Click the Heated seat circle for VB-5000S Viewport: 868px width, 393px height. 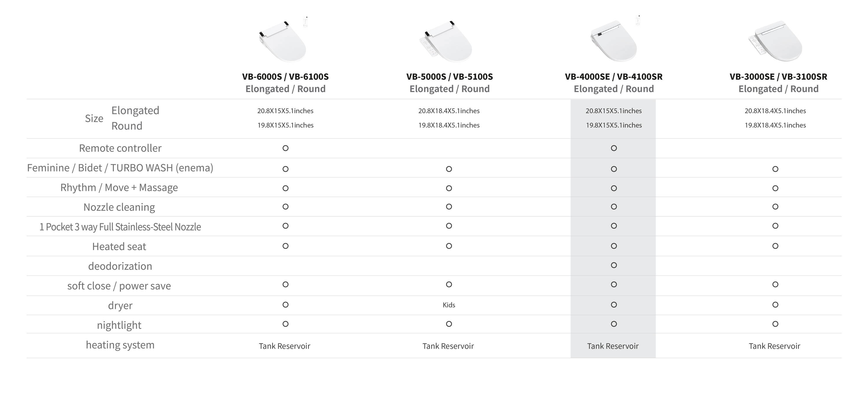point(449,246)
